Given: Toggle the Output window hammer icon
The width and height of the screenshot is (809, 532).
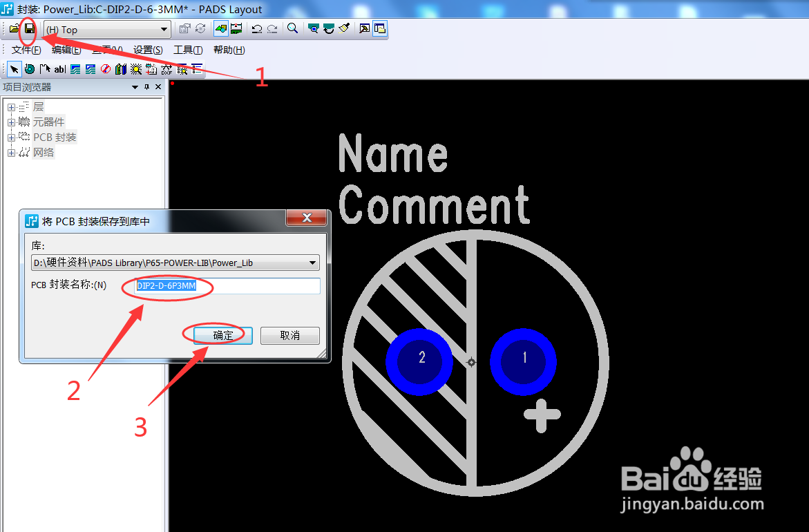Looking at the screenshot, I should (x=364, y=29).
